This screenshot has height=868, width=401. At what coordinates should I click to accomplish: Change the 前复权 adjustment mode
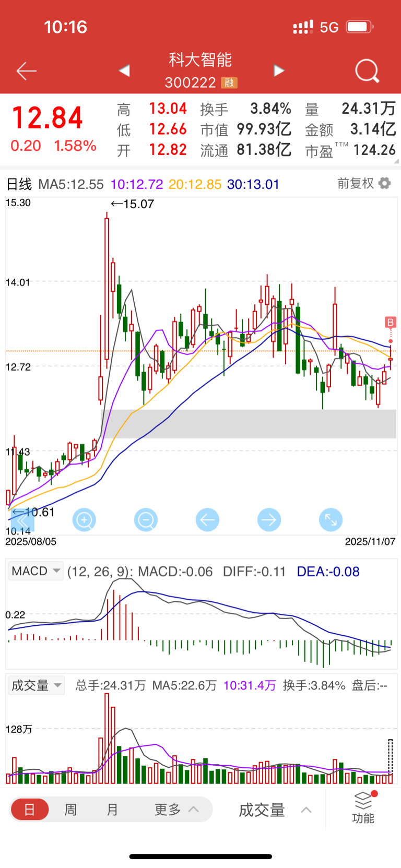(356, 183)
